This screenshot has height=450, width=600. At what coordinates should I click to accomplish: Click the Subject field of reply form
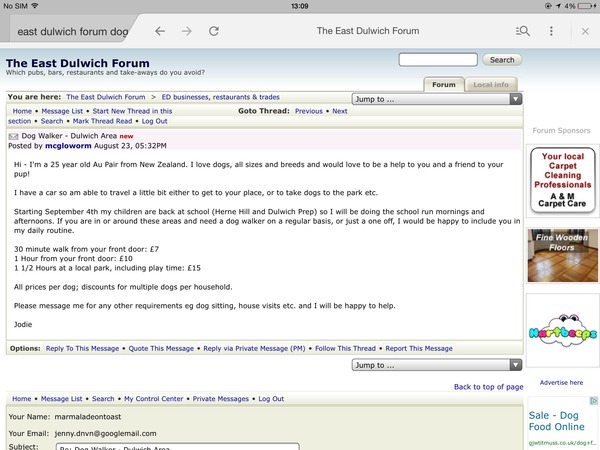point(178,447)
